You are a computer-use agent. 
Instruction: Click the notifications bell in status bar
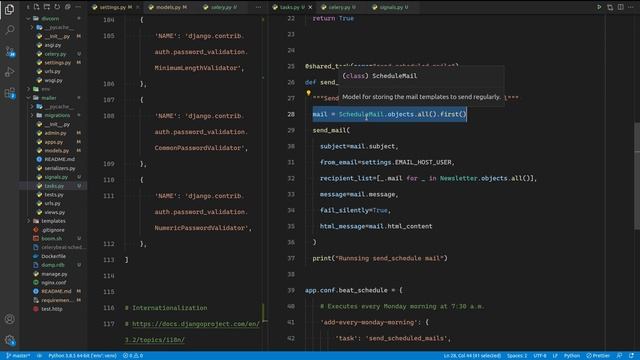click(x=631, y=356)
